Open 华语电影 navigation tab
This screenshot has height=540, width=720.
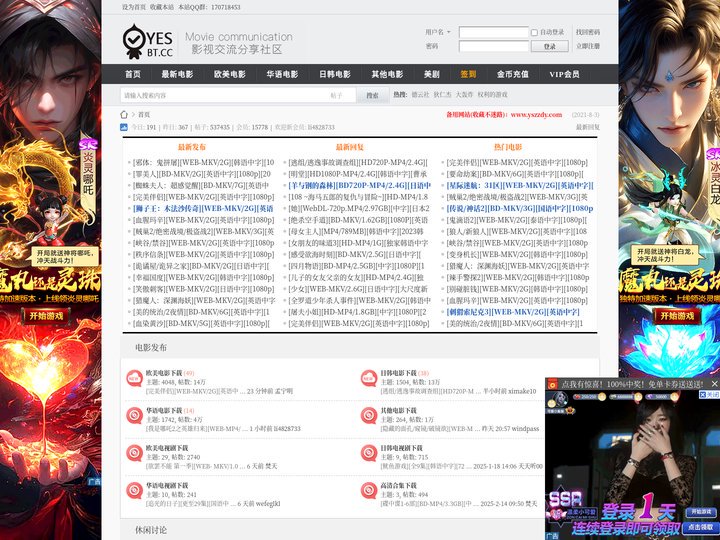[x=282, y=74]
